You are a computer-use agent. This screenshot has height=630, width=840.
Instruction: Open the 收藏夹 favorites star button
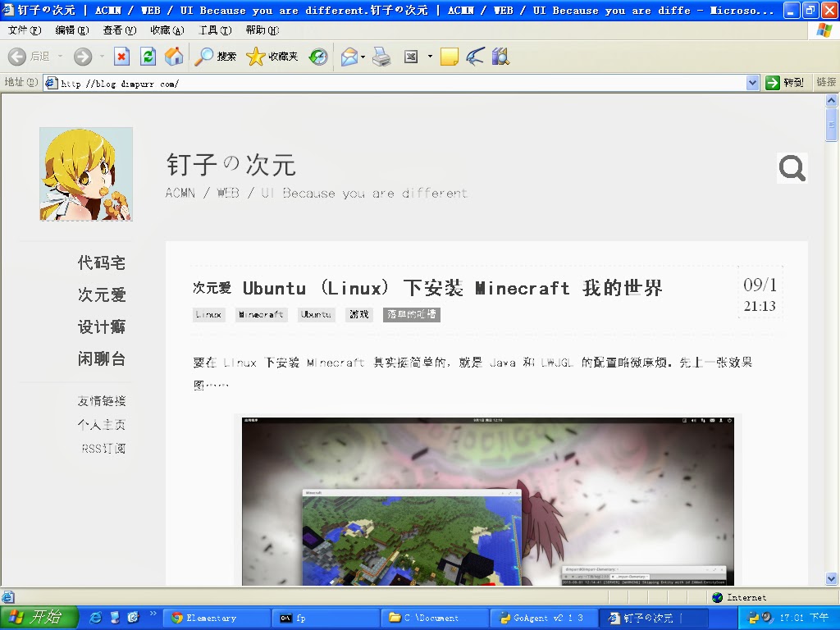pos(272,57)
